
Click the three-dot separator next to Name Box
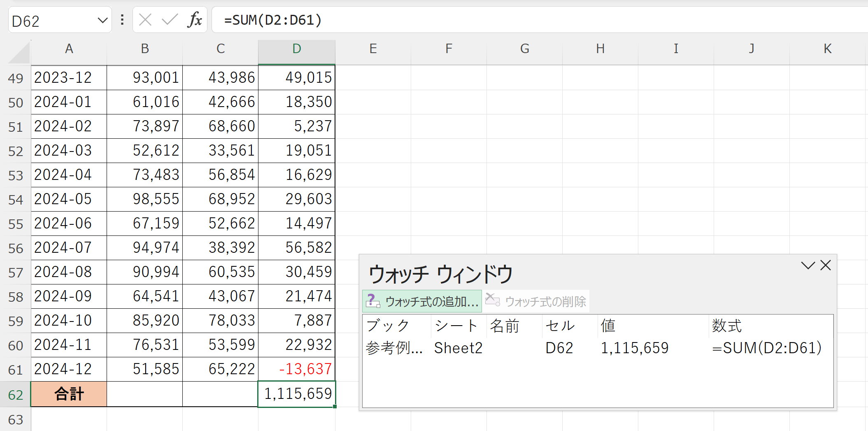[x=121, y=19]
